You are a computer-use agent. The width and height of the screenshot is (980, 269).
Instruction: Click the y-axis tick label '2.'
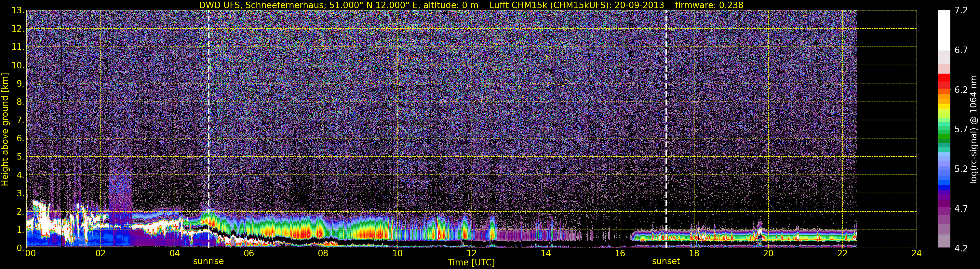click(20, 212)
